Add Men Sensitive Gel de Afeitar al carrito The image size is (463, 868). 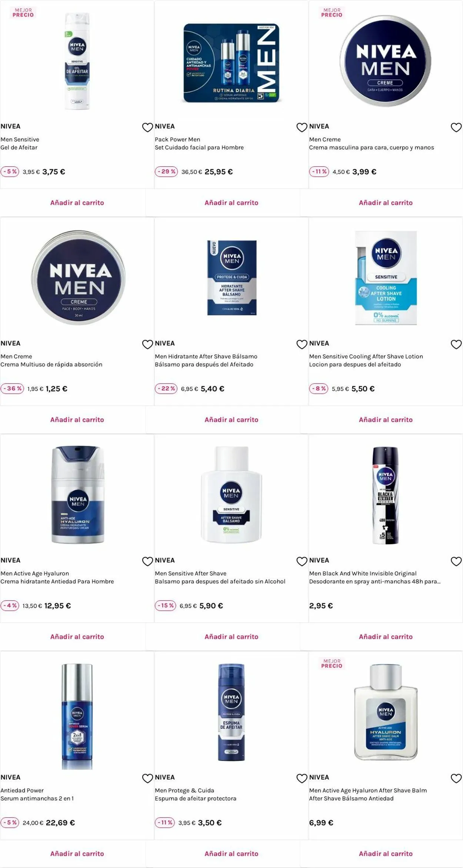tap(77, 203)
